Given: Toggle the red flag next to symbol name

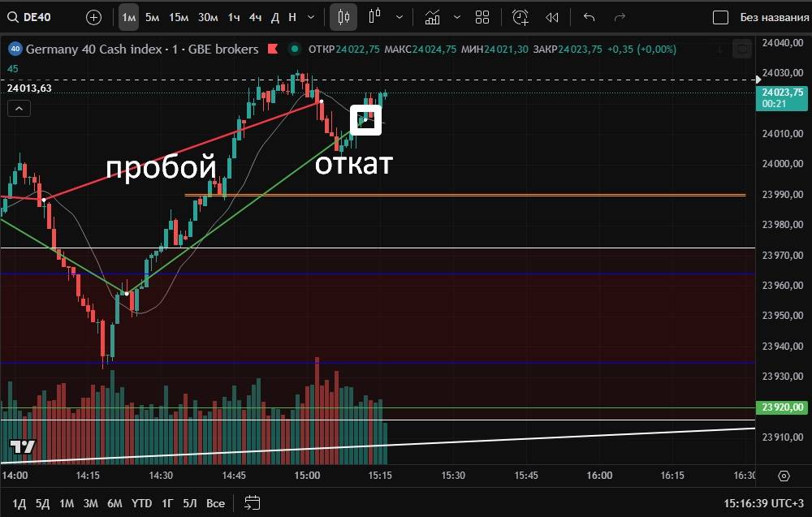Looking at the screenshot, I should click(x=272, y=50).
